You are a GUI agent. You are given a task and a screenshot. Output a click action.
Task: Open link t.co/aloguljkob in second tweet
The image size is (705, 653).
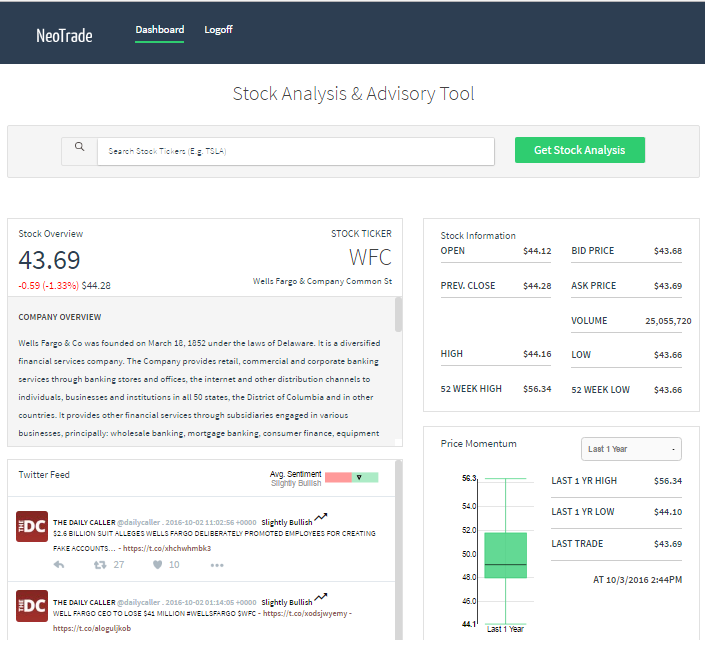[92, 628]
